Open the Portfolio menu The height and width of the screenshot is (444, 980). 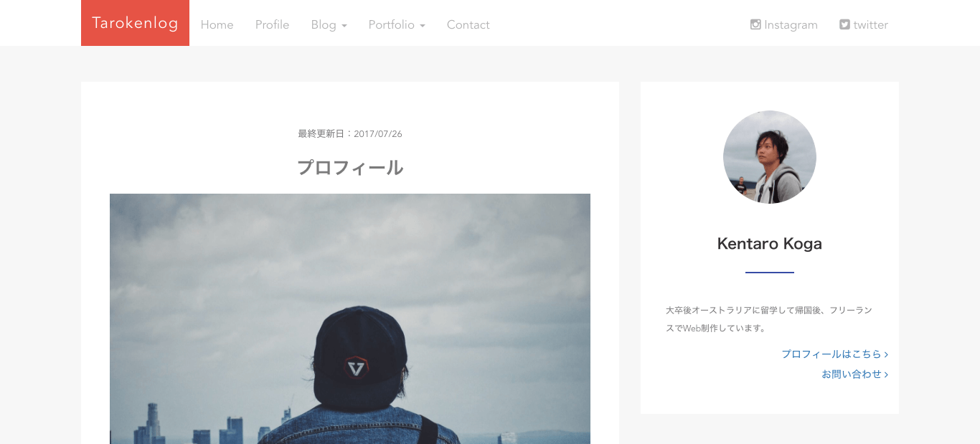pos(397,24)
